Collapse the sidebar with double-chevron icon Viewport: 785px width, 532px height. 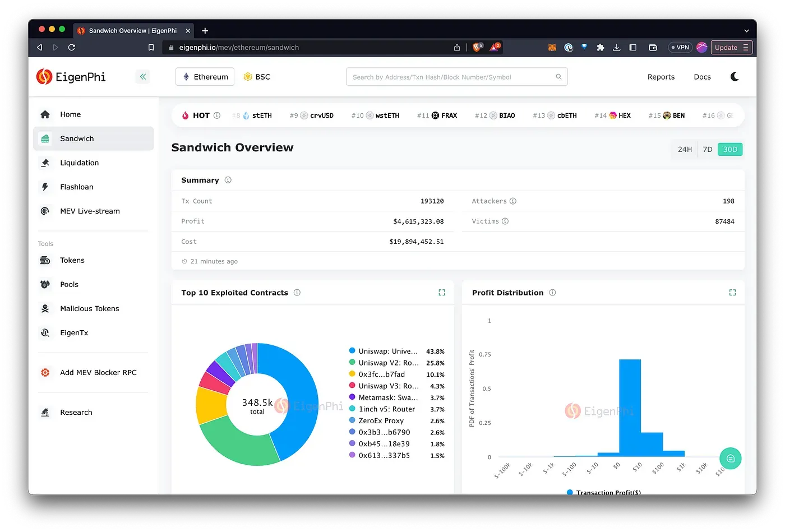click(143, 77)
